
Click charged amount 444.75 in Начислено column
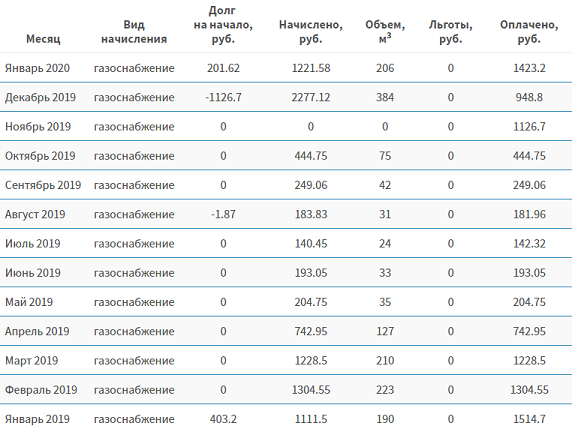pyautogui.click(x=311, y=156)
